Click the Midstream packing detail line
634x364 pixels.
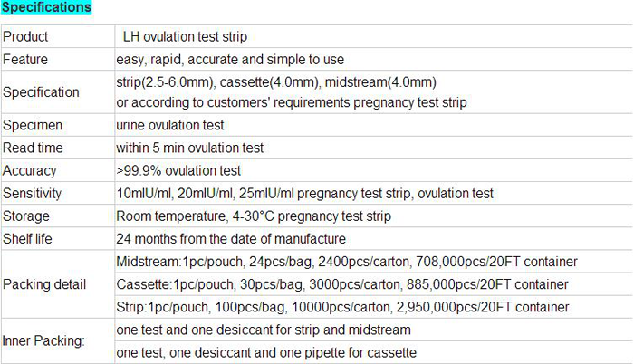347,262
